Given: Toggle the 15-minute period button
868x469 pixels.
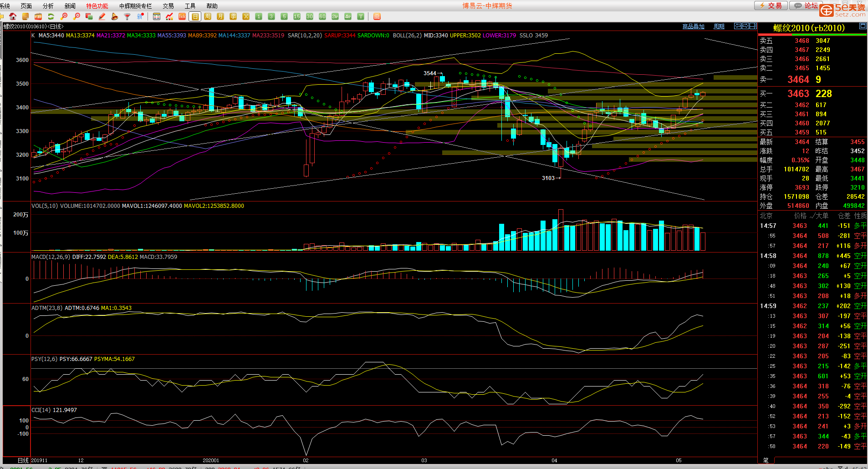Looking at the screenshot, I should [297, 16].
